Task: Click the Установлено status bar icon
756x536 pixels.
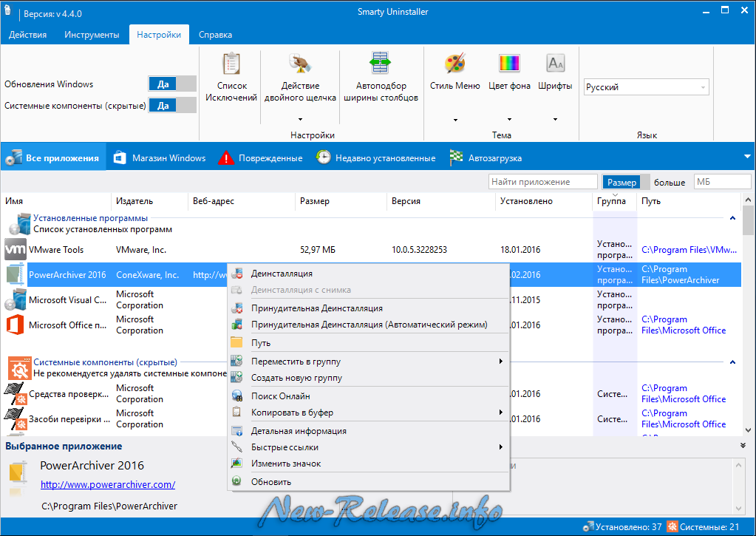Action: pos(588,527)
